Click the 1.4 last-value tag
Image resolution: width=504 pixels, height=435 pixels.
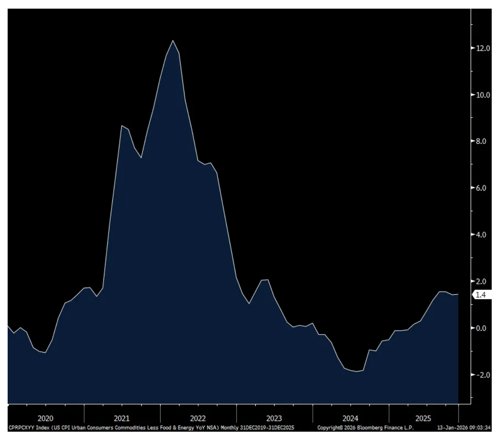(481, 295)
